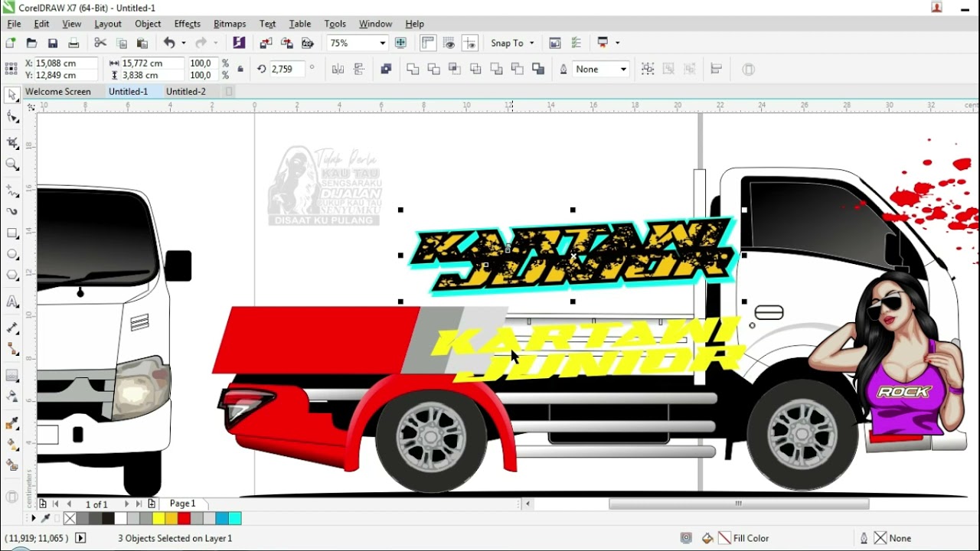Screen dimensions: 980x551
Task: Open the outline width None dropdown
Action: click(x=623, y=70)
